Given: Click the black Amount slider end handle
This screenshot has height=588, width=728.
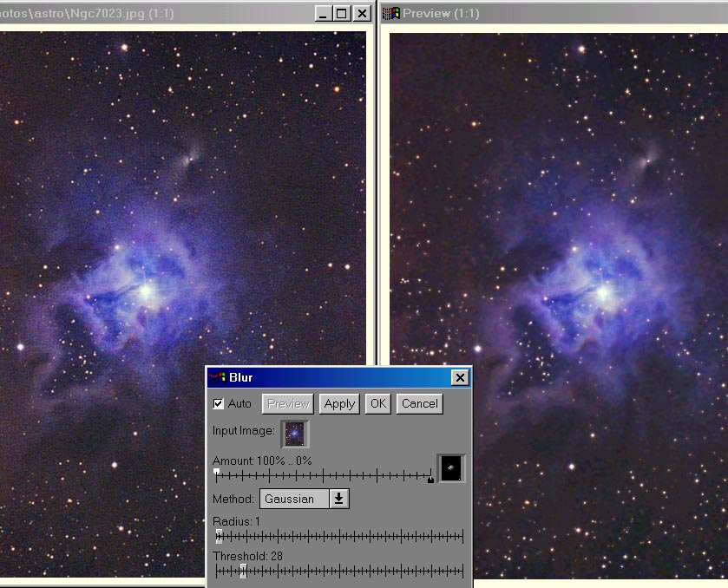Looking at the screenshot, I should 430,480.
